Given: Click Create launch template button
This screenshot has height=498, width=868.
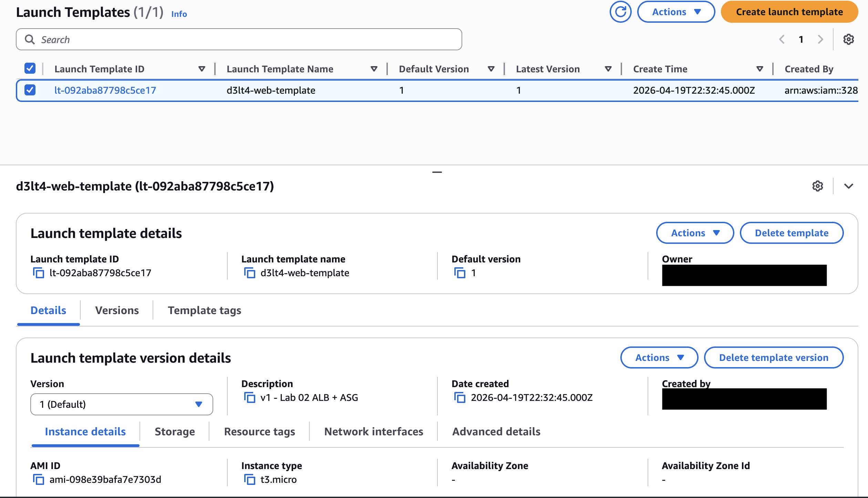Looking at the screenshot, I should pyautogui.click(x=789, y=12).
